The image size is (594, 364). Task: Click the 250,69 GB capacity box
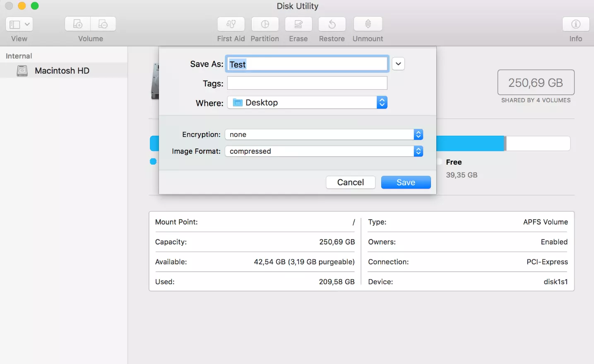point(536,83)
